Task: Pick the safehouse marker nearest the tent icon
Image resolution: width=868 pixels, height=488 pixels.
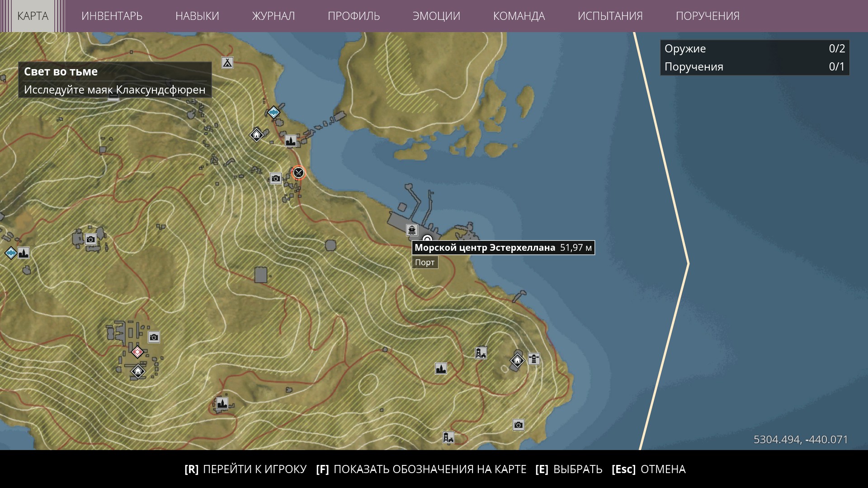Action: coord(256,134)
